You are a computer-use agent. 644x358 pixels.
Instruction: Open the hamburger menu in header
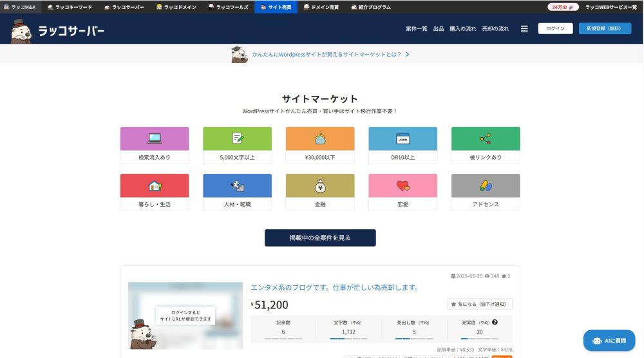tap(524, 29)
